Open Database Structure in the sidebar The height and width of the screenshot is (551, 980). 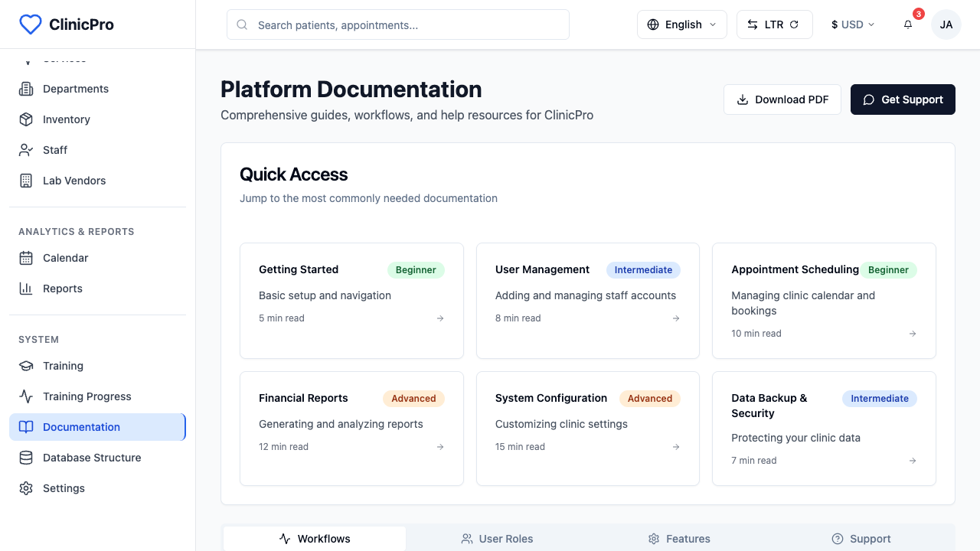point(97,458)
